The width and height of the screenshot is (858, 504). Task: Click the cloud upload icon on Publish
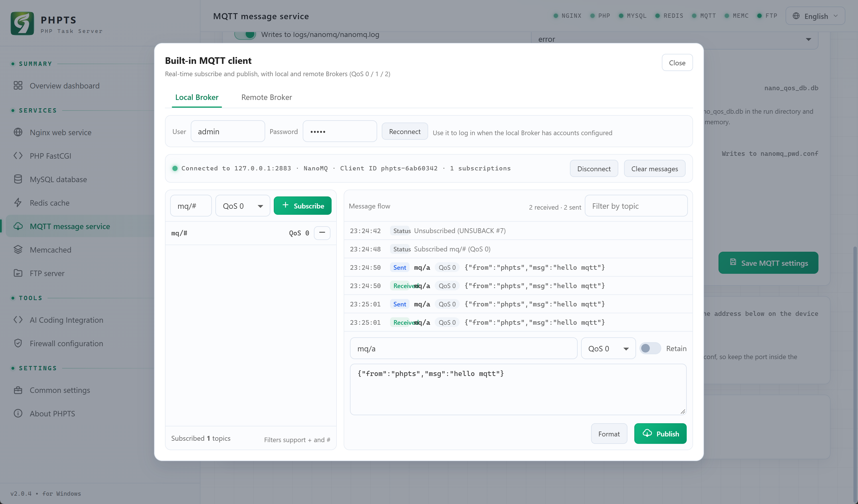tap(647, 433)
